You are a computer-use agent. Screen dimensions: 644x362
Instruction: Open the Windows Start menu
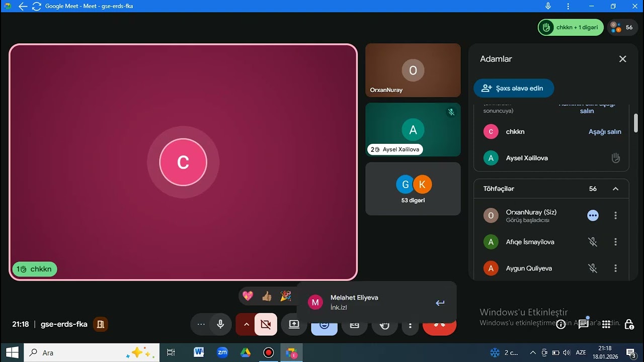12,352
